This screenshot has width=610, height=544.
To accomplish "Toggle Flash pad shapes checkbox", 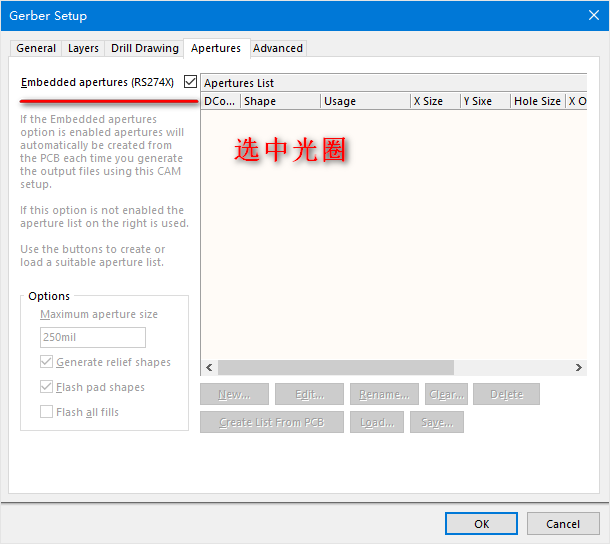I will click(47, 387).
